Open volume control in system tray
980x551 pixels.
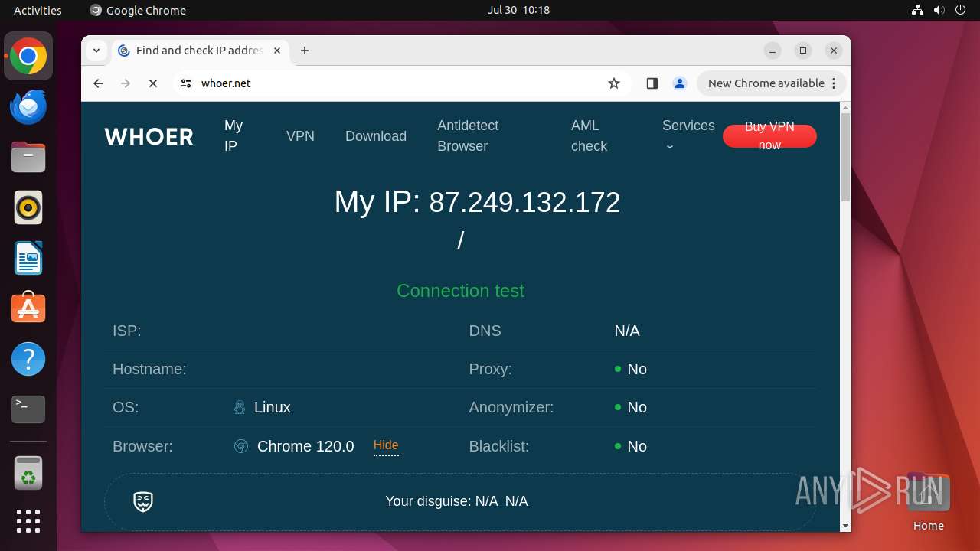click(x=939, y=10)
